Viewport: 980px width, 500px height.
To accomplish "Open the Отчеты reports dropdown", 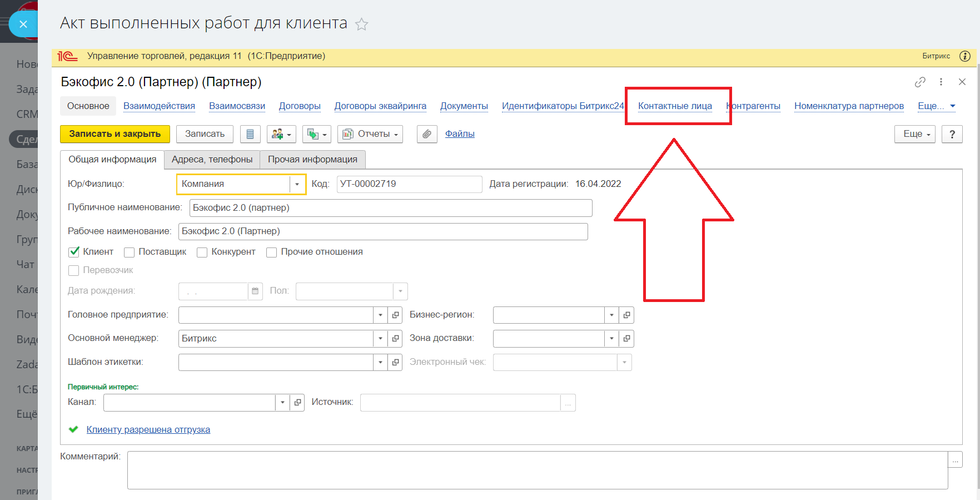I will tap(370, 134).
